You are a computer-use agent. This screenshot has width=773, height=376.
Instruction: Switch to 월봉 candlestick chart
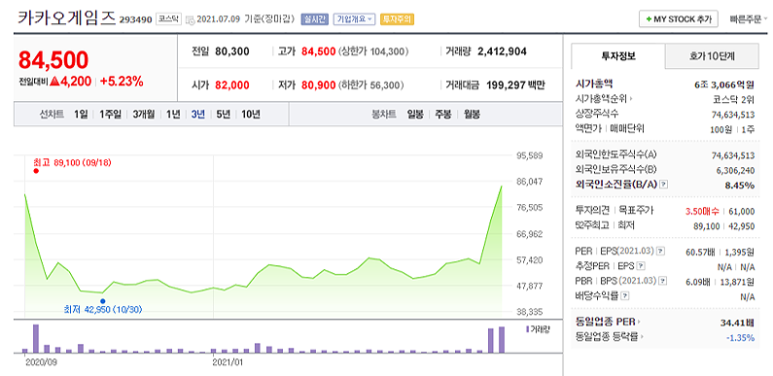click(x=471, y=115)
